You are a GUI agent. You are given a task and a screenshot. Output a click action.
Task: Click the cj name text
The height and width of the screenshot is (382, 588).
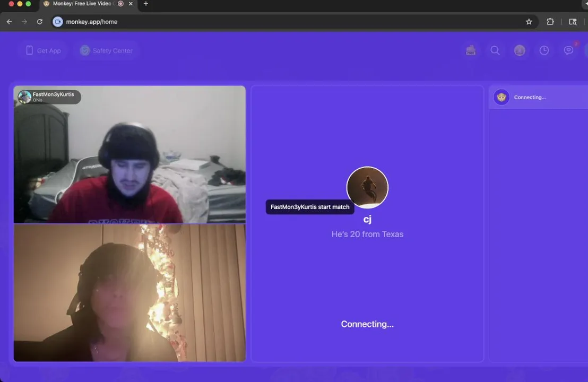tap(367, 219)
